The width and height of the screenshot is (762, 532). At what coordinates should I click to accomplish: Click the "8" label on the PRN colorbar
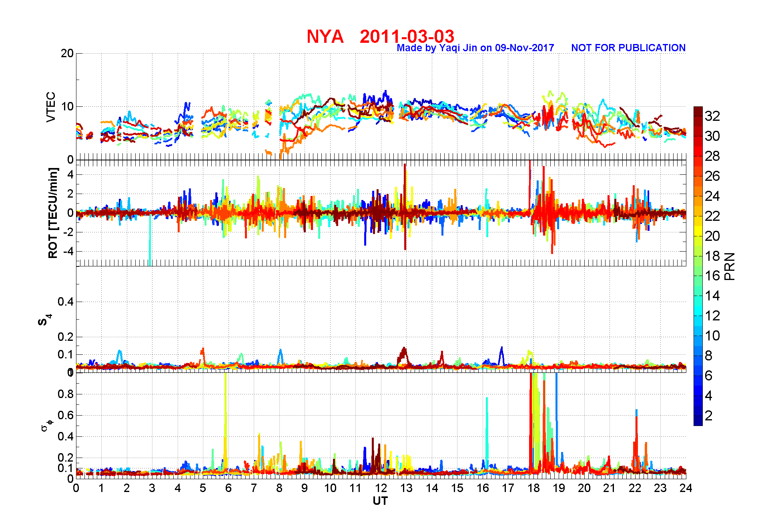[x=709, y=356]
